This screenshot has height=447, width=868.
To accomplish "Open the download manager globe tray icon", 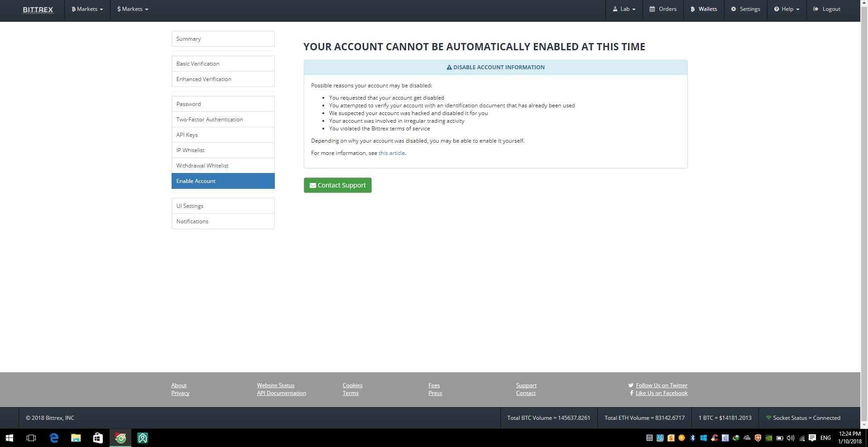I will (736, 438).
